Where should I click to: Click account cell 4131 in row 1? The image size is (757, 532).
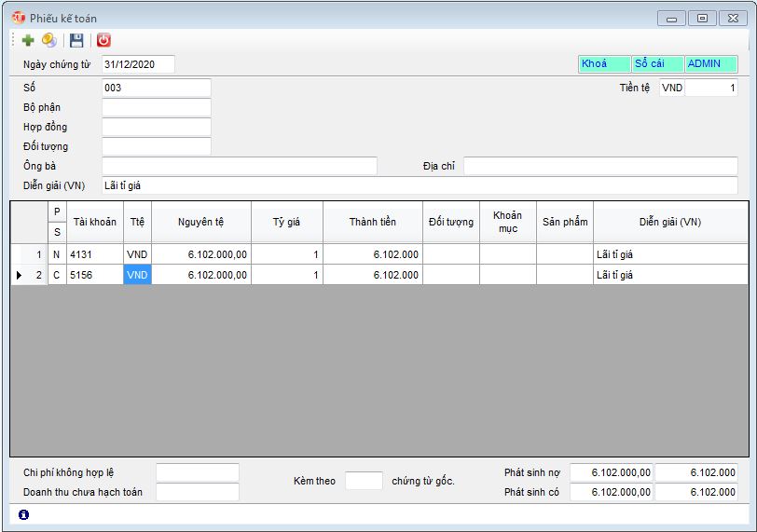(95, 254)
